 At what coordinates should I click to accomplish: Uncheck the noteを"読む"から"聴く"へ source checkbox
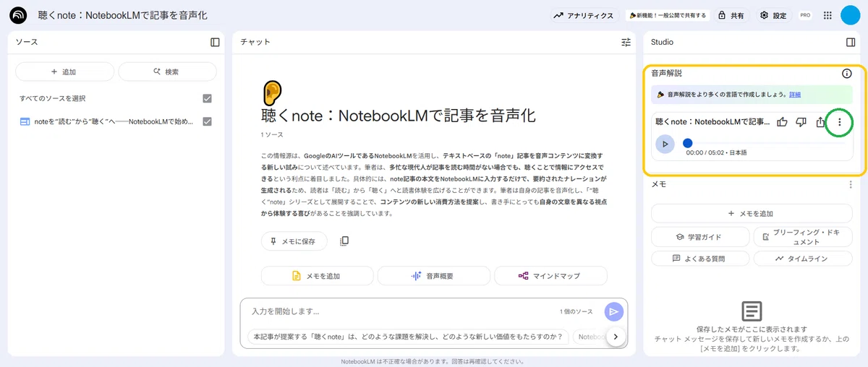[207, 121]
